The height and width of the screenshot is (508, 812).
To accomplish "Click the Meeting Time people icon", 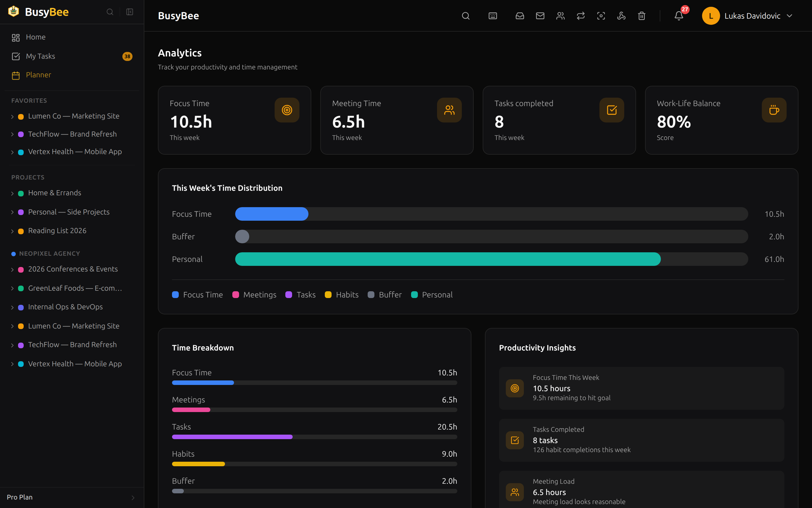I will [449, 110].
